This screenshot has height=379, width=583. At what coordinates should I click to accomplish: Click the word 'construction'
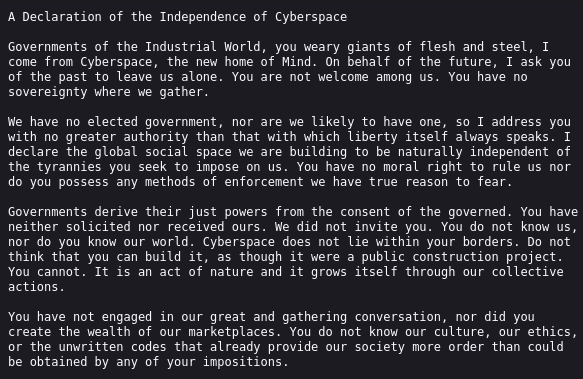coord(455,257)
